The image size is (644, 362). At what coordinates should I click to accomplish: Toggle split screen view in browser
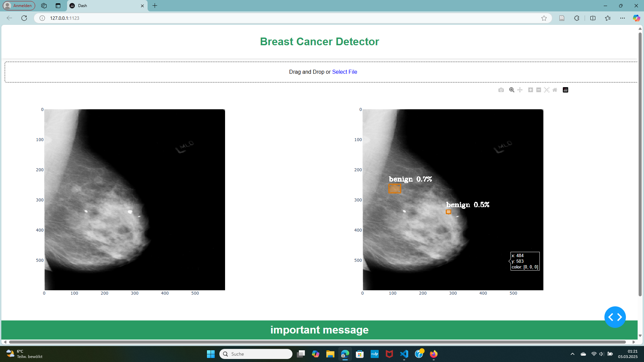click(x=593, y=18)
